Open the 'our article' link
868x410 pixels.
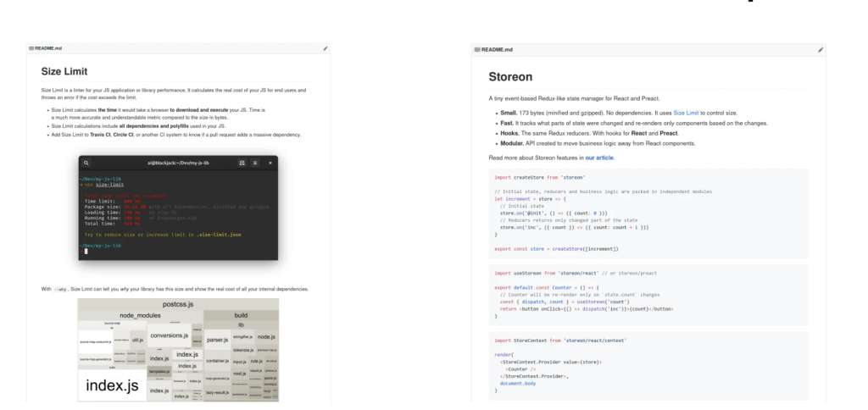click(x=599, y=158)
